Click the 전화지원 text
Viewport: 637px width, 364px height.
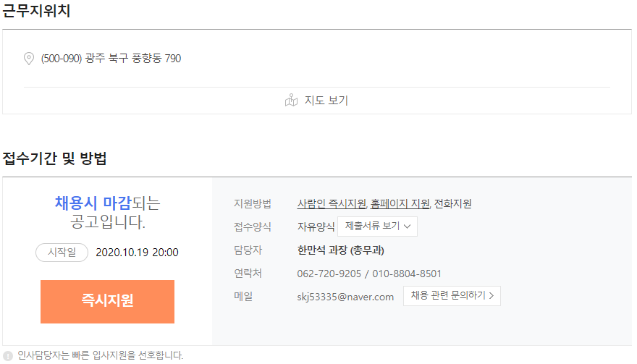click(452, 203)
